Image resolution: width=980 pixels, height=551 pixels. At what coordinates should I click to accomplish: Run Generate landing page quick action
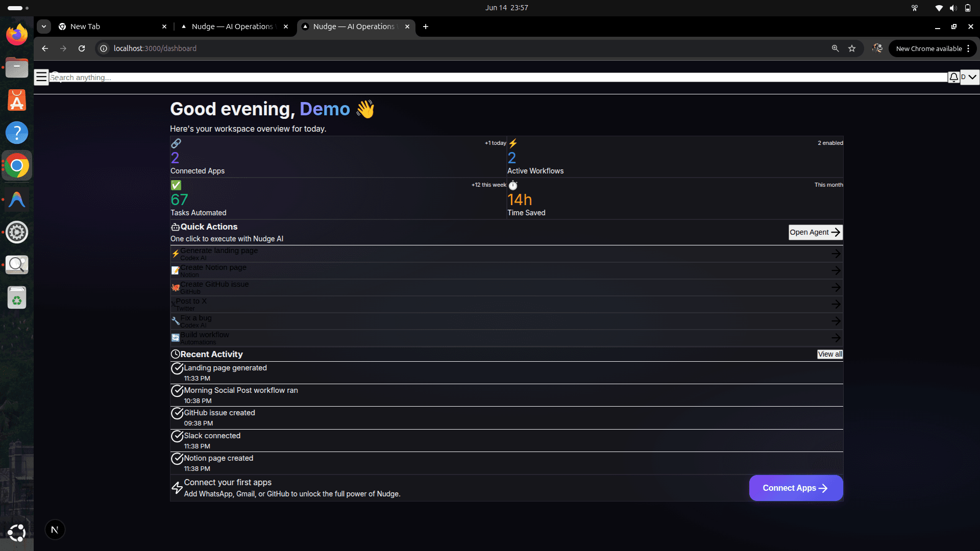[x=506, y=254]
